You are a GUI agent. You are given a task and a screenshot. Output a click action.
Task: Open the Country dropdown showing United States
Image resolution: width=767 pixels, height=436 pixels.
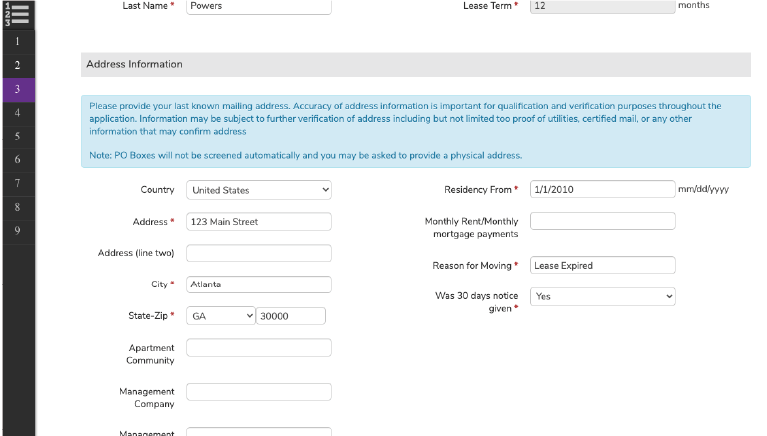tap(259, 190)
